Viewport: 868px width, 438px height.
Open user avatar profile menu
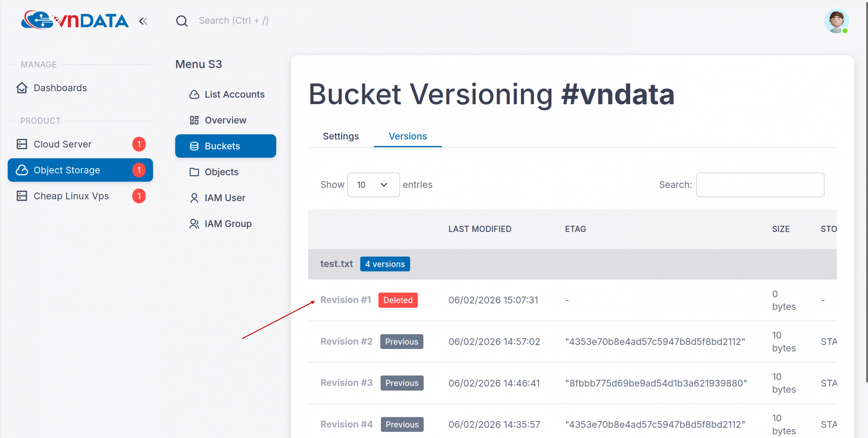coord(836,21)
